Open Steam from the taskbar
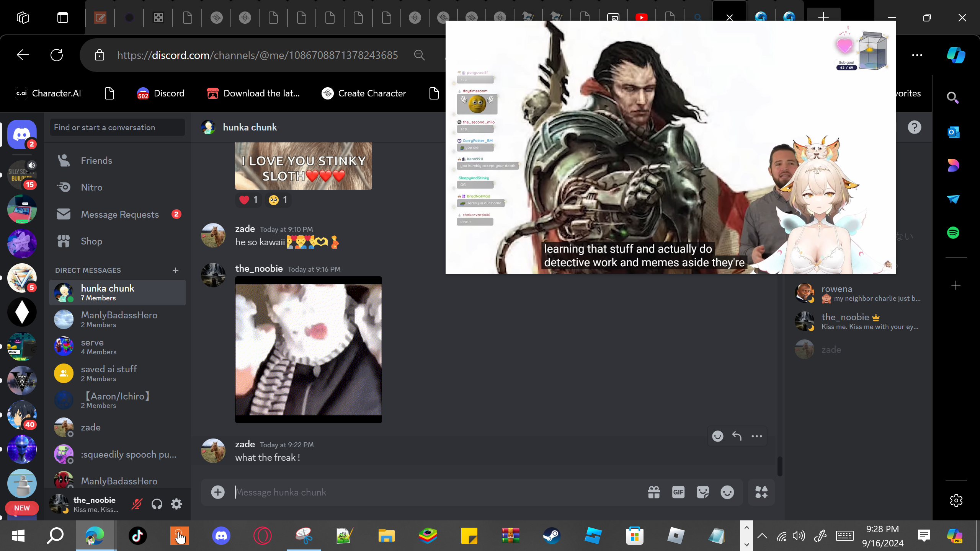 [552, 536]
